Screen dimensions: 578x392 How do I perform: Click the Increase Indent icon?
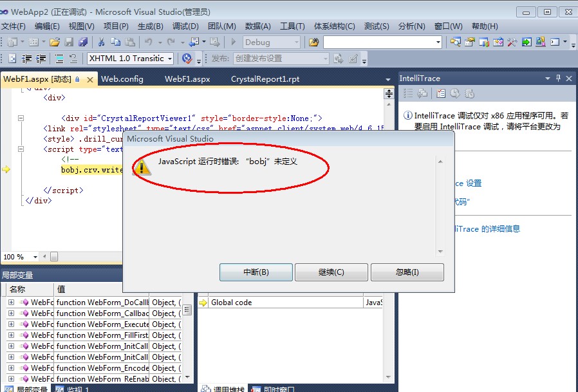pos(41,59)
